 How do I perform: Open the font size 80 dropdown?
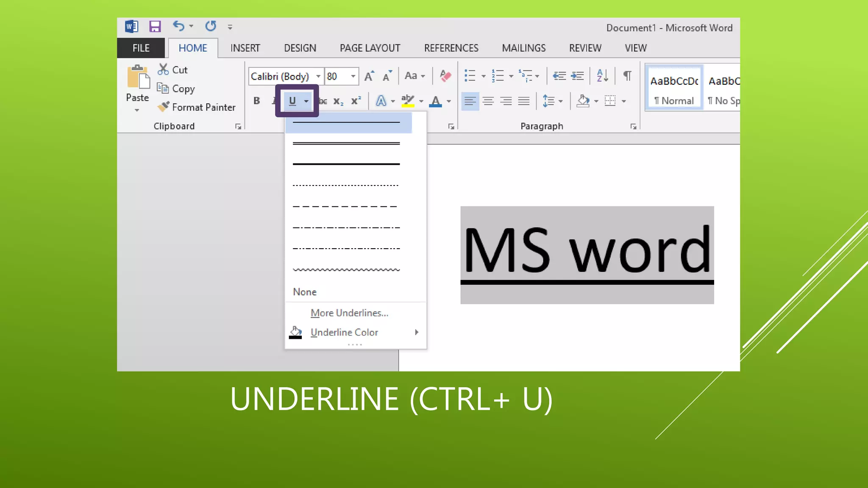click(x=353, y=76)
